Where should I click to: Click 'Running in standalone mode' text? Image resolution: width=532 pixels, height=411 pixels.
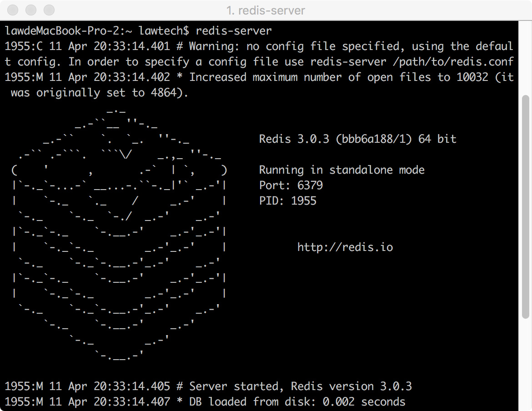pyautogui.click(x=341, y=170)
